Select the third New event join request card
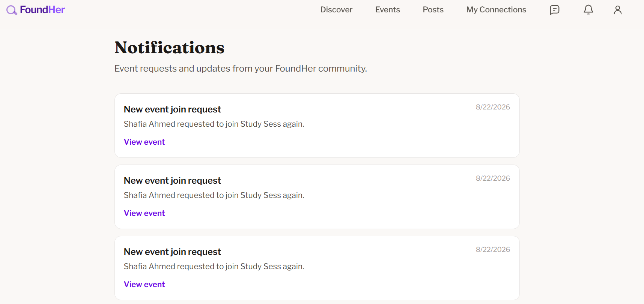Viewport: 644px width, 304px height. pyautogui.click(x=317, y=268)
